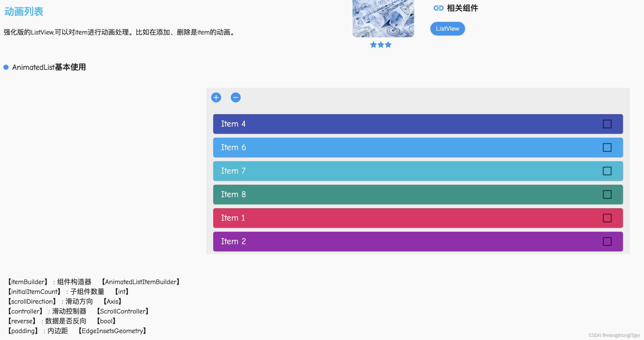Click the 【padding】 property line
The height and width of the screenshot is (340, 644).
(x=77, y=331)
